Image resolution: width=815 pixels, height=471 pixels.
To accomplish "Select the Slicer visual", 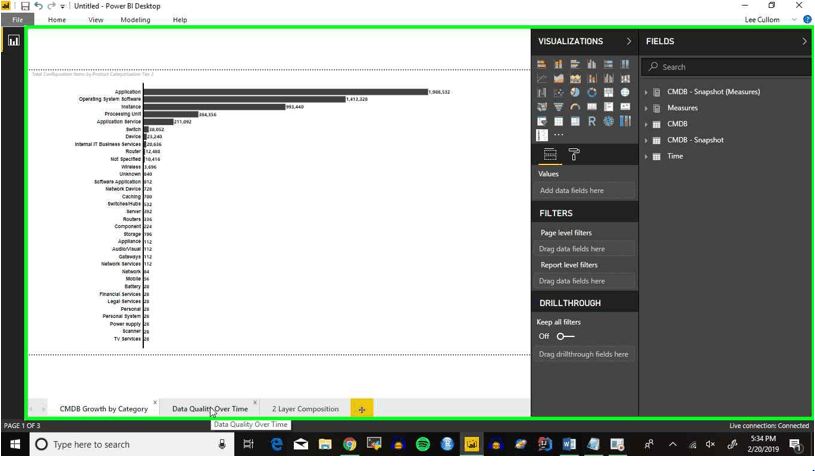I will click(542, 121).
